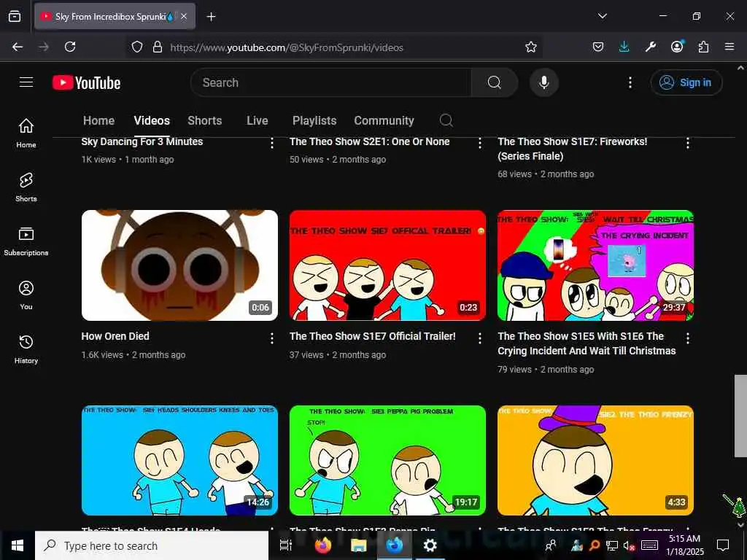Viewport: 747px width, 560px height.
Task: Start voice search with the microphone
Action: [x=543, y=82]
